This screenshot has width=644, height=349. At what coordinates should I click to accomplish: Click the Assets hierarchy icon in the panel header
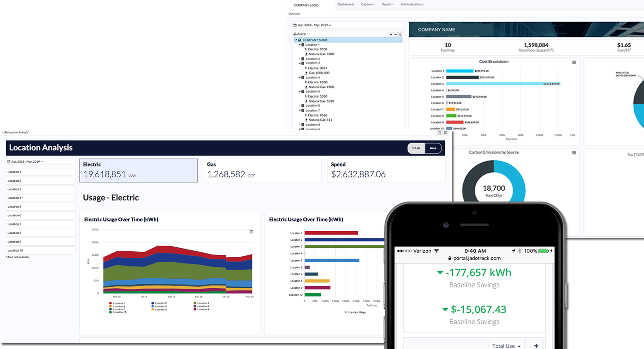coord(295,34)
